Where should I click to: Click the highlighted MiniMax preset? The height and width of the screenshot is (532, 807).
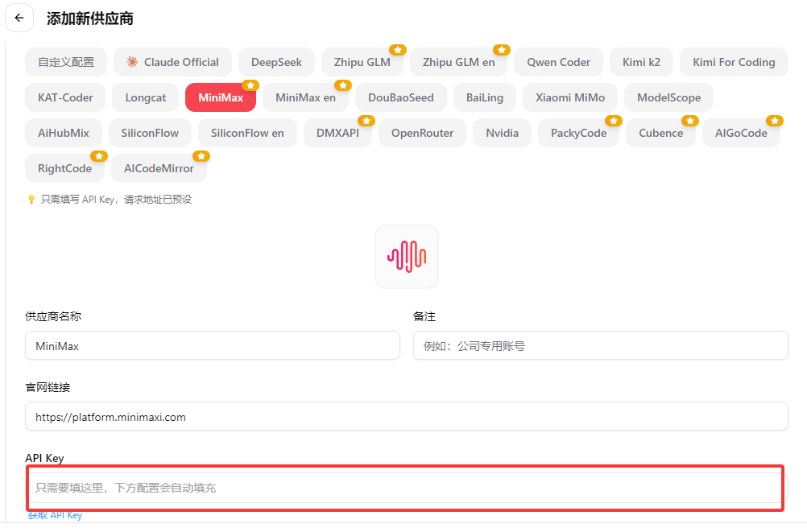(x=221, y=97)
